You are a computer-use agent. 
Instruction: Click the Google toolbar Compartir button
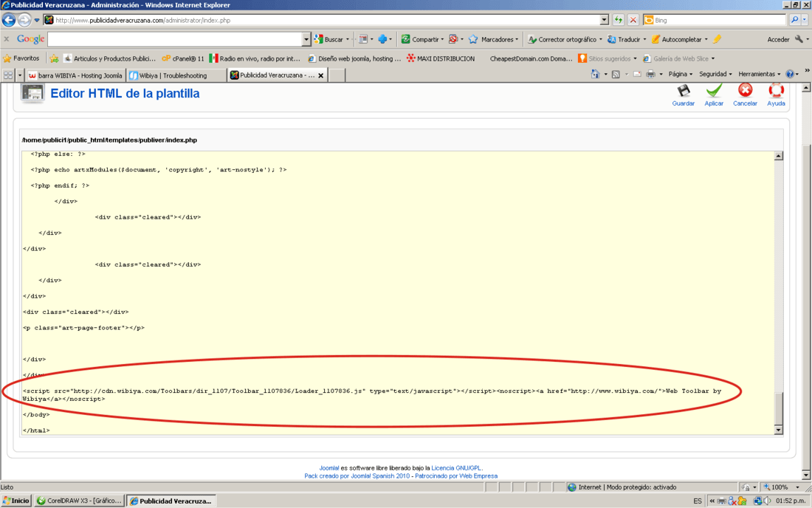[x=421, y=39]
